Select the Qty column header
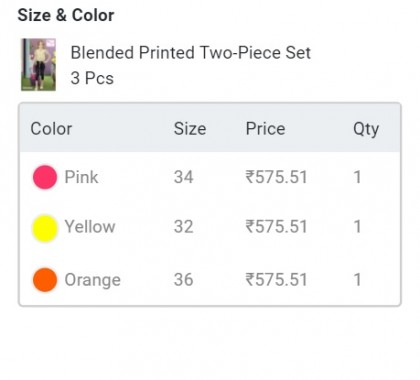 [366, 129]
